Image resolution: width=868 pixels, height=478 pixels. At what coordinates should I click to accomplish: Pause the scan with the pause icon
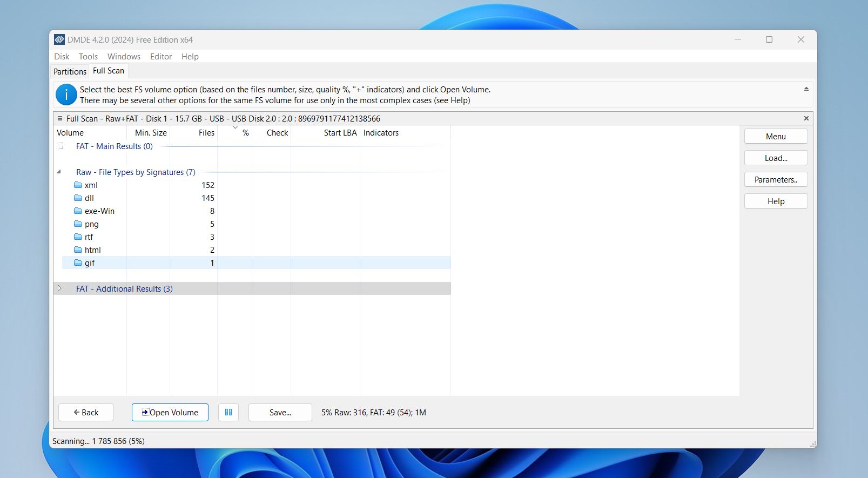click(228, 413)
